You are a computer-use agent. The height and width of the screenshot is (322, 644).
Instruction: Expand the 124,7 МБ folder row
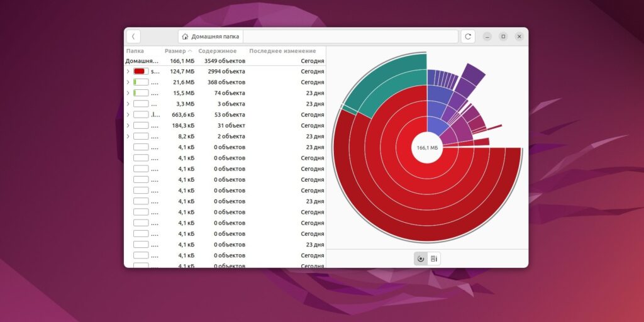tap(128, 72)
